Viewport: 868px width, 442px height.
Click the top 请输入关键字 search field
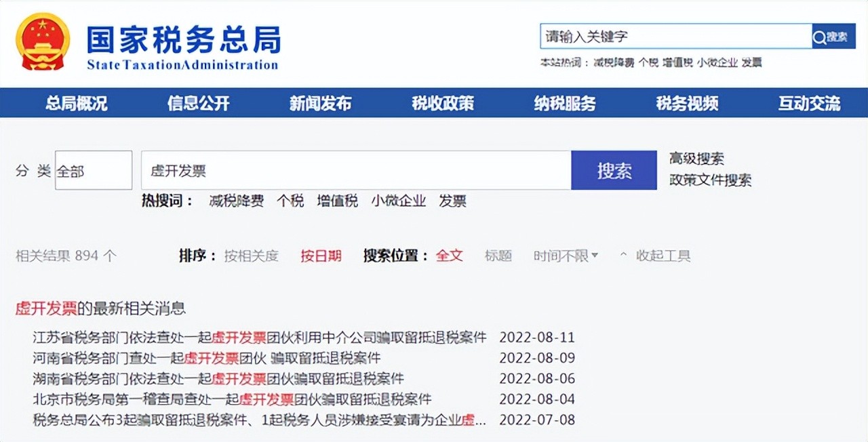point(675,37)
